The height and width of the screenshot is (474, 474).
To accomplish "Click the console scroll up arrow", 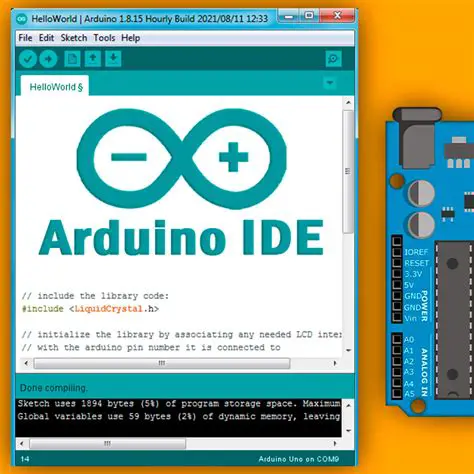I will (x=348, y=405).
